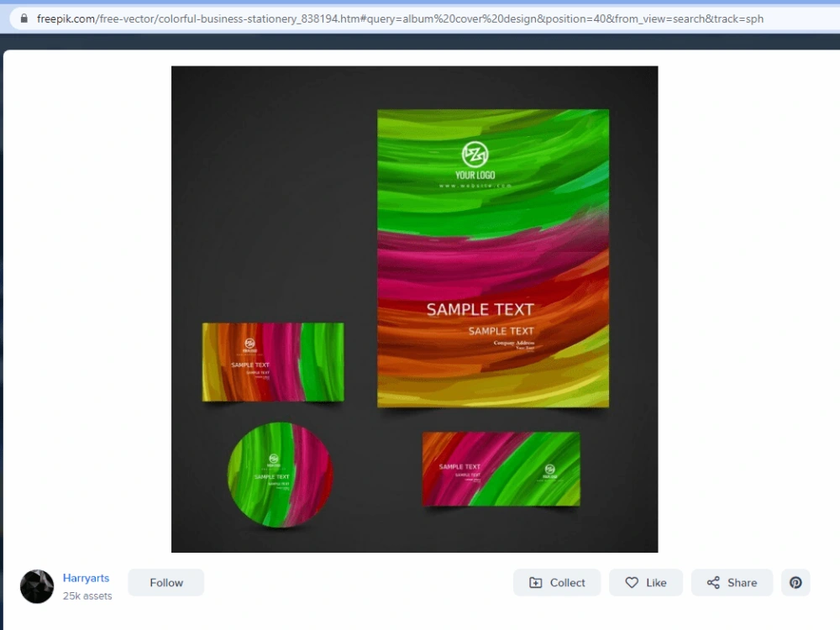Click the heart icon to like the design
Screen dimensions: 840x630
pyautogui.click(x=633, y=582)
